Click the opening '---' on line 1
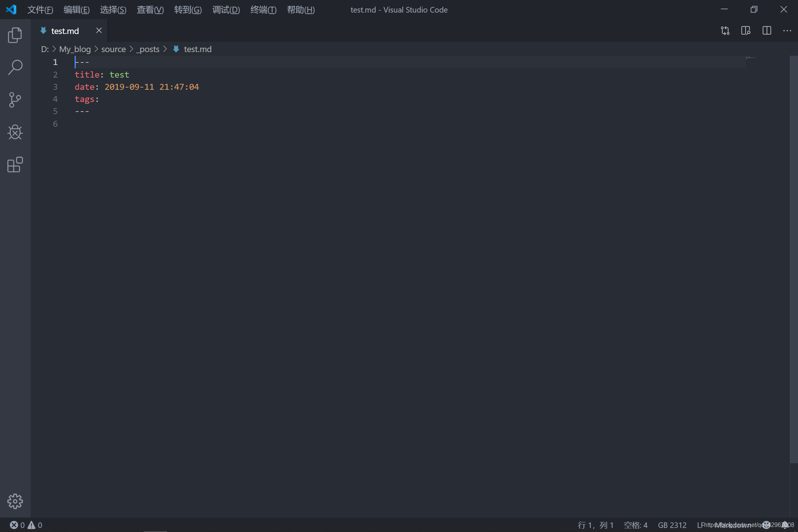 (x=82, y=62)
